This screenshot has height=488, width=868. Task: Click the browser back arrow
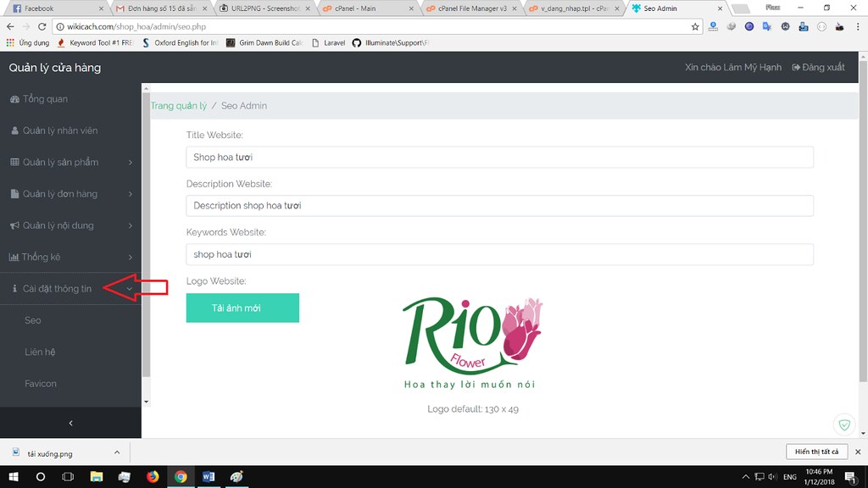coord(10,26)
